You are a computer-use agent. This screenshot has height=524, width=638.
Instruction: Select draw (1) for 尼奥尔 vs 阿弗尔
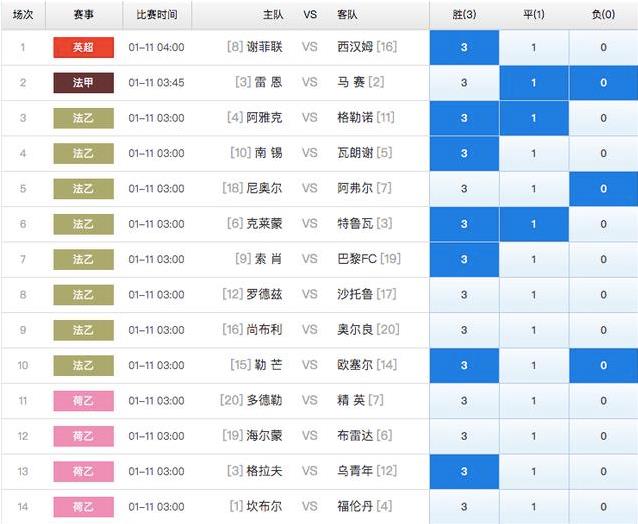click(534, 189)
